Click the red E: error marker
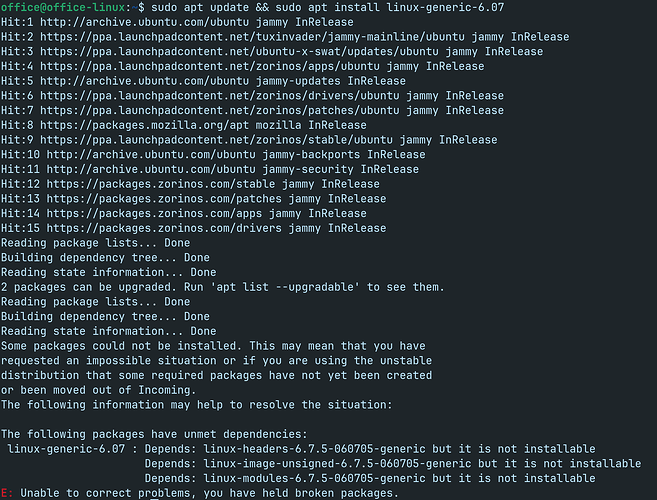The image size is (657, 500). [x=7, y=493]
